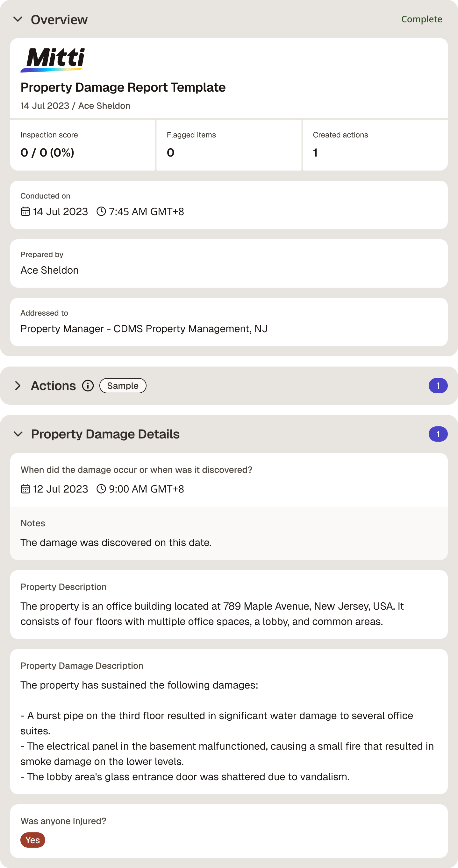This screenshot has height=868, width=458.
Task: Click the Inspection score card
Action: (82, 145)
